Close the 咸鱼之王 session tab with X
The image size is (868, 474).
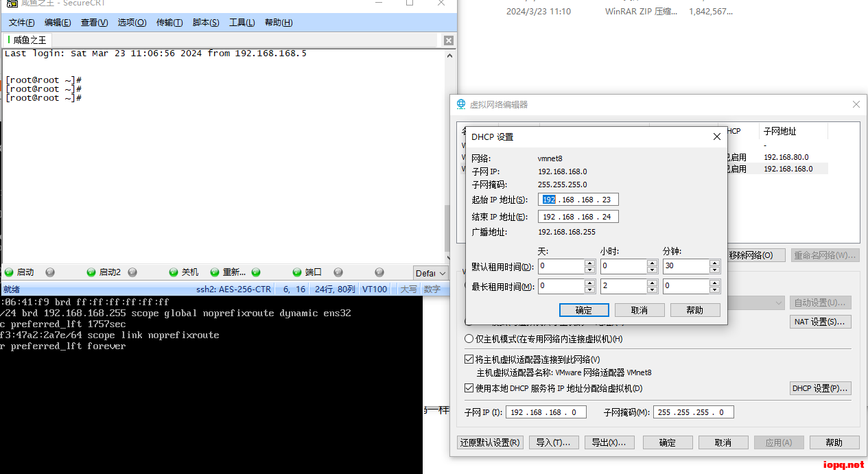click(x=448, y=40)
